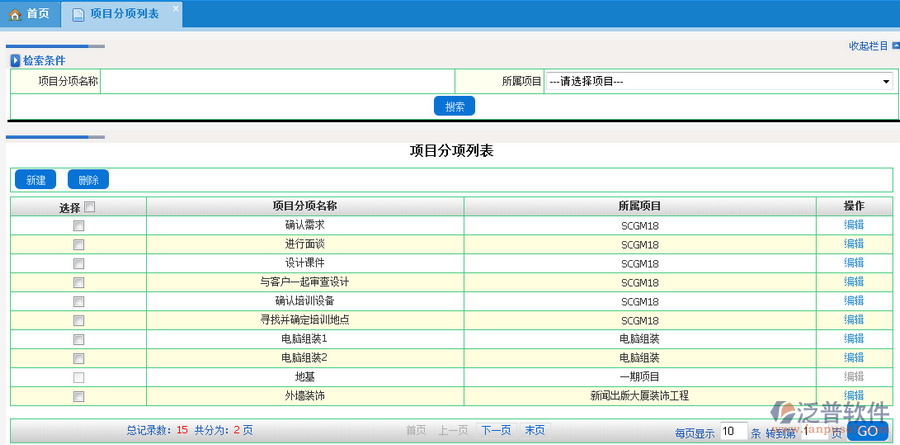
Task: Click the 删除 button
Action: pos(88,180)
